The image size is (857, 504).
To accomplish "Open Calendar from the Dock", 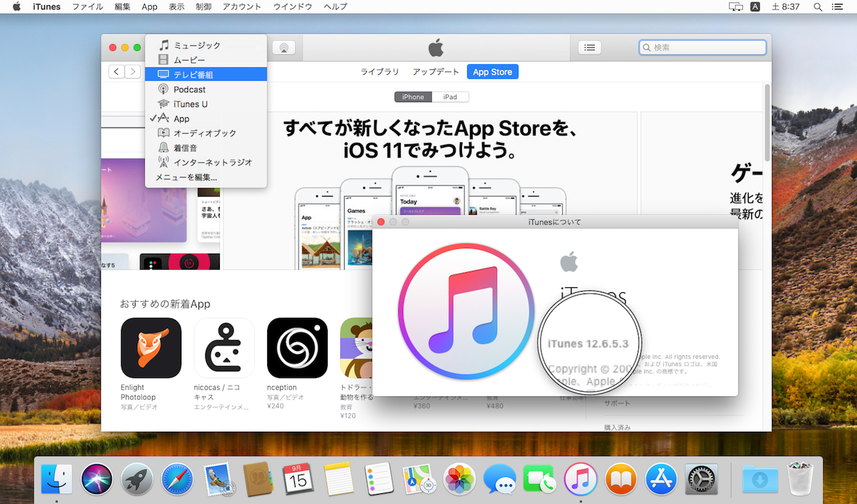I will coord(298,479).
